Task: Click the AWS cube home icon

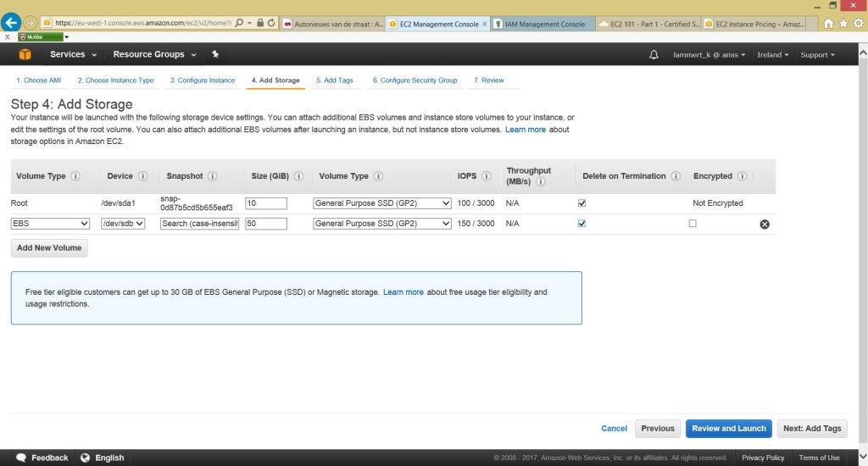Action: (x=25, y=55)
